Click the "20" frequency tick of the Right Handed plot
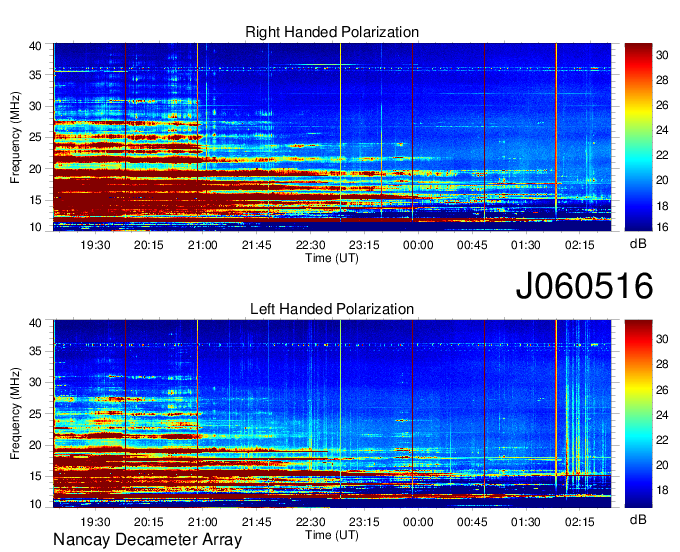The height and width of the screenshot is (552, 680). tap(35, 169)
